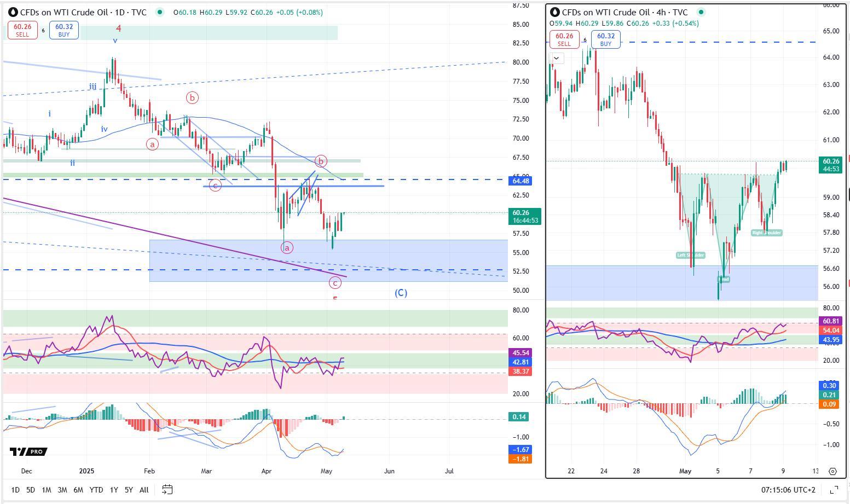The height and width of the screenshot is (504, 850).
Task: Click 4h chart current price label 60.26
Action: (831, 165)
